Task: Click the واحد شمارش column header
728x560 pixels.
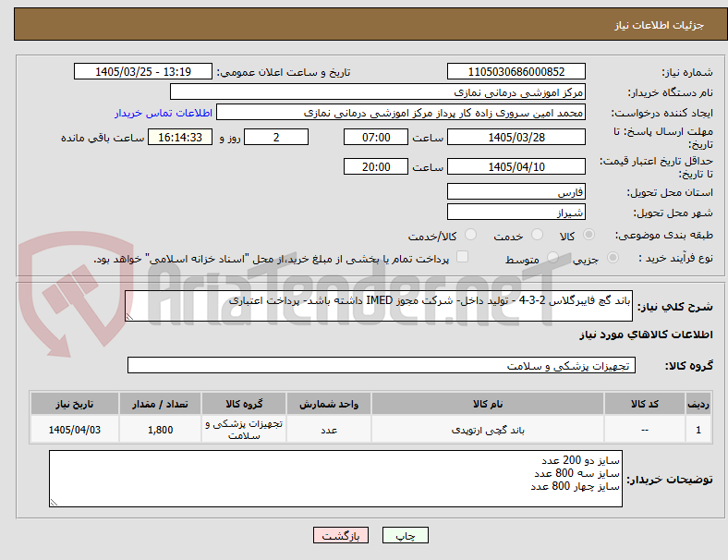Action: click(x=329, y=404)
